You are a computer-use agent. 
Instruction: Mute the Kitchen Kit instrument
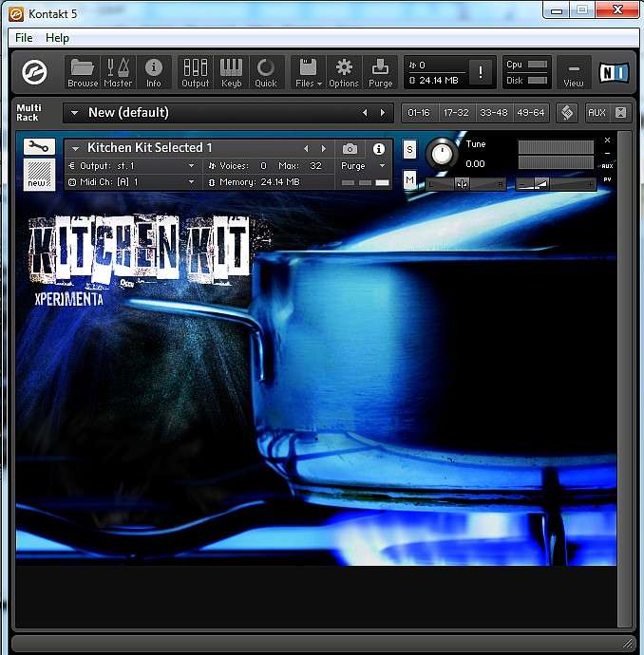click(x=409, y=180)
